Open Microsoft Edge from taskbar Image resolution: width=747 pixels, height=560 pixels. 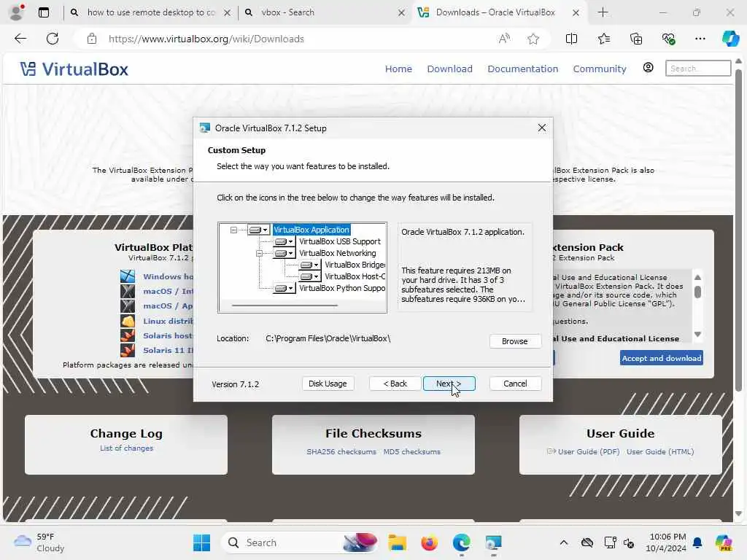[462, 542]
